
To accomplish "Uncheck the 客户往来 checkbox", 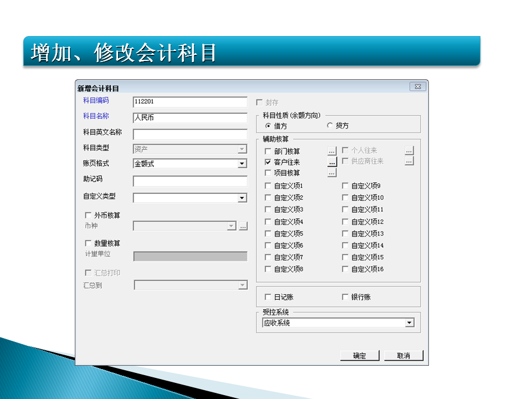I will pyautogui.click(x=268, y=162).
